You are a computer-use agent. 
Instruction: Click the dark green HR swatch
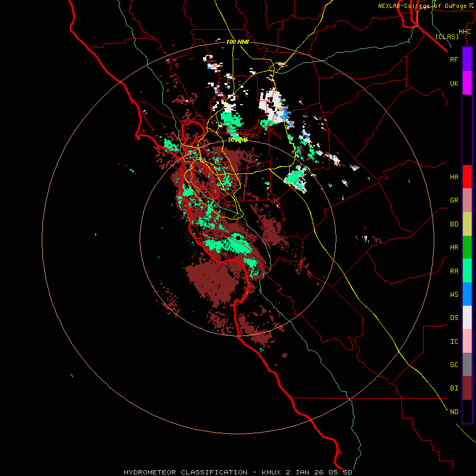tap(467, 248)
